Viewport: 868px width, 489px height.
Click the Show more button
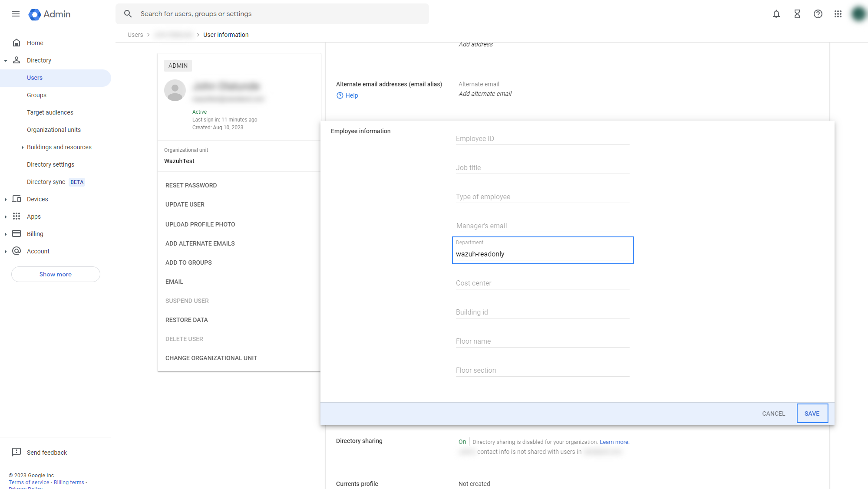[x=56, y=274]
